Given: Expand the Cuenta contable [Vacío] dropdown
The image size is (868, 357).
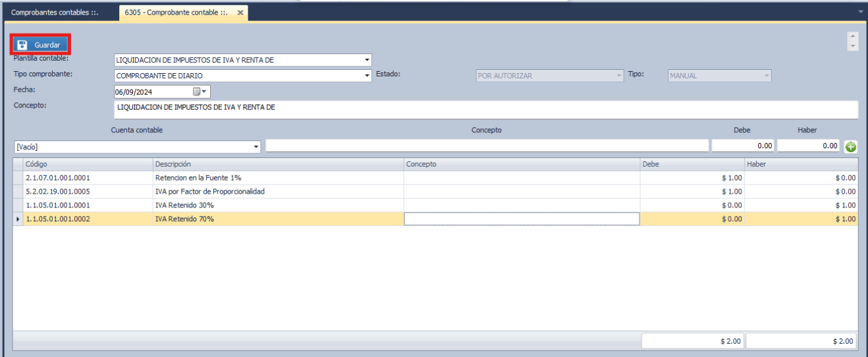Looking at the screenshot, I should (256, 146).
